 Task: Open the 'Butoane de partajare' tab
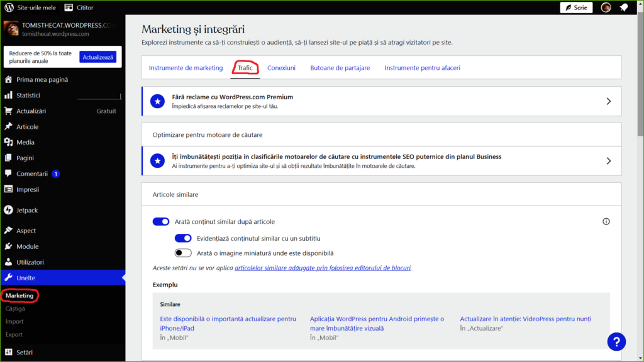(x=340, y=67)
